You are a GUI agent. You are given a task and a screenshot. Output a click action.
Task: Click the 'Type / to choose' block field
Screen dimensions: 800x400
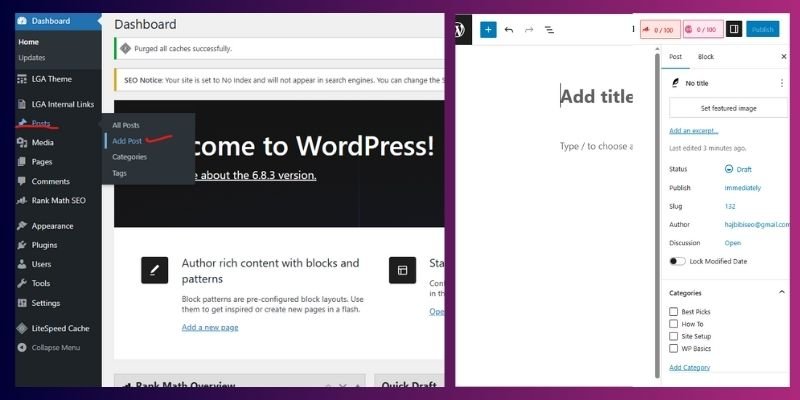pyautogui.click(x=596, y=146)
